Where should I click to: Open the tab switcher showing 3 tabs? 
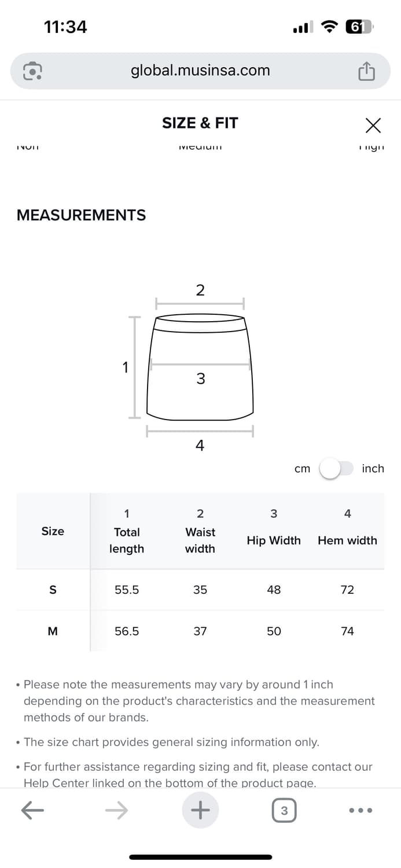click(284, 811)
